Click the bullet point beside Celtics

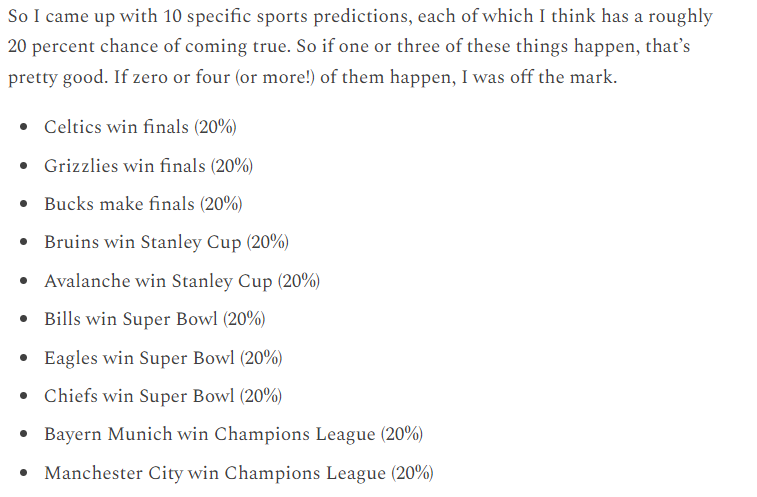[24, 127]
